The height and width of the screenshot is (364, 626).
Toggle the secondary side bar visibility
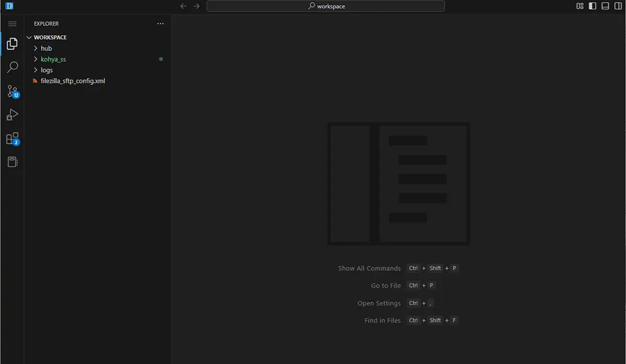tap(618, 6)
